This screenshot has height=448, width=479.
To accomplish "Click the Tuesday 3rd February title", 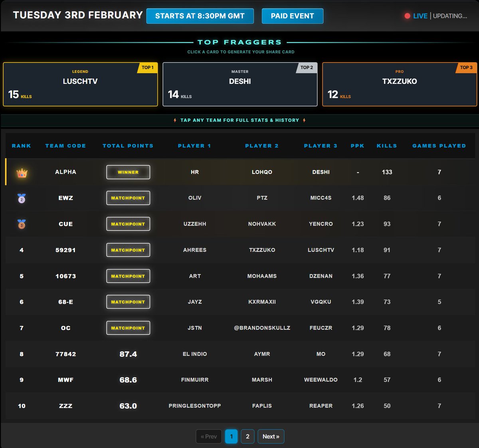I will [x=78, y=15].
